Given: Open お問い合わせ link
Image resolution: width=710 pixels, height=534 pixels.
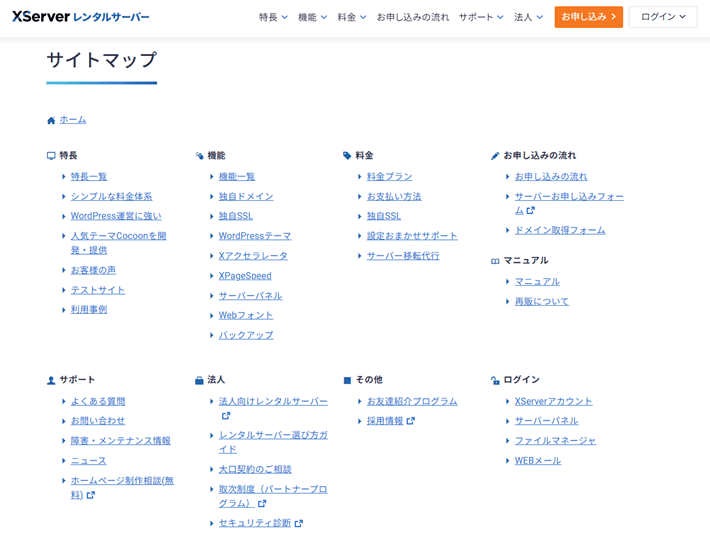Looking at the screenshot, I should tap(98, 421).
